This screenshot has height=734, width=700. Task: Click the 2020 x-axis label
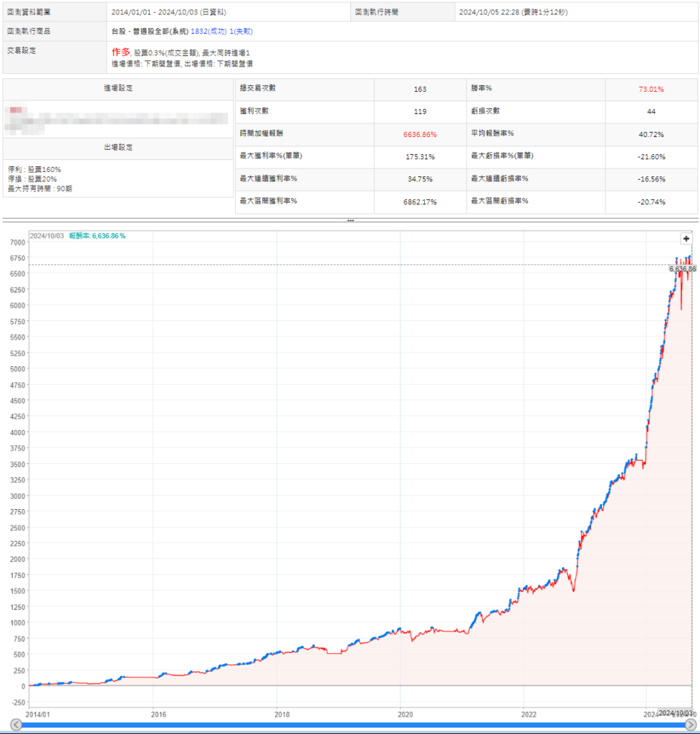(x=406, y=715)
